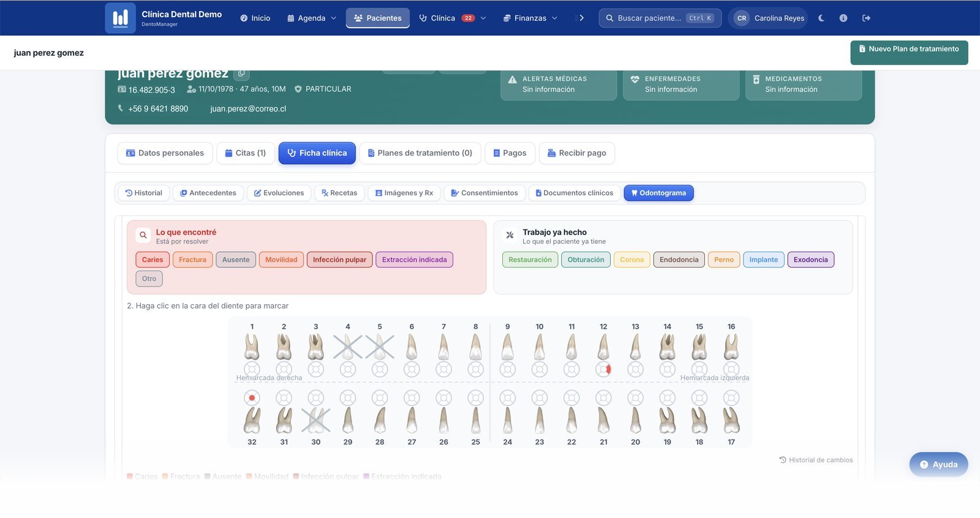
Task: Select the Fractura finding chip
Action: [x=192, y=260]
